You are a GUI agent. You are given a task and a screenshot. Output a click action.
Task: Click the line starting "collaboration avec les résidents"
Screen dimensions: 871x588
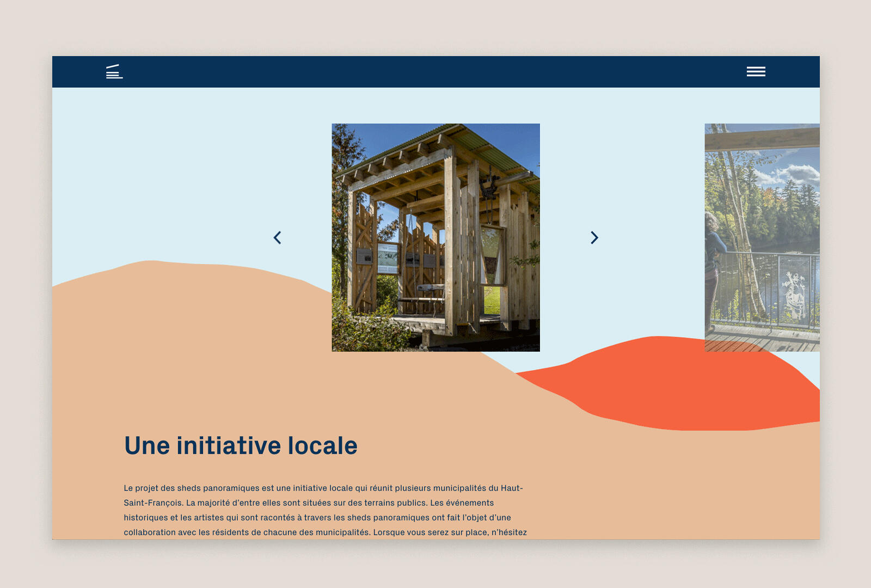coord(325,532)
